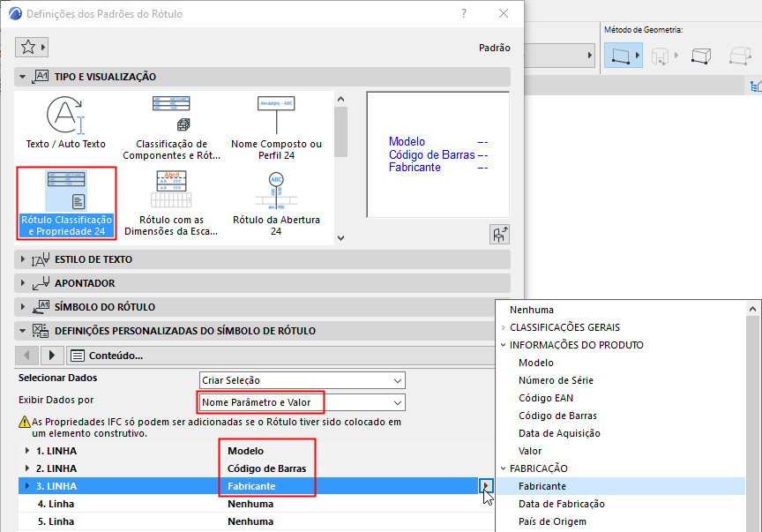
Task: Open the Exibir Dados por dropdown
Action: (x=303, y=402)
